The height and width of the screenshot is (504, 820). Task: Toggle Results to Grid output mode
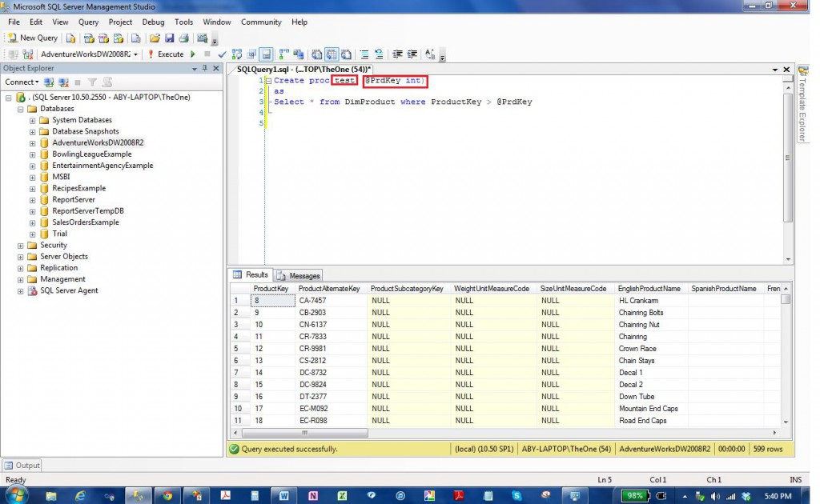tap(332, 54)
